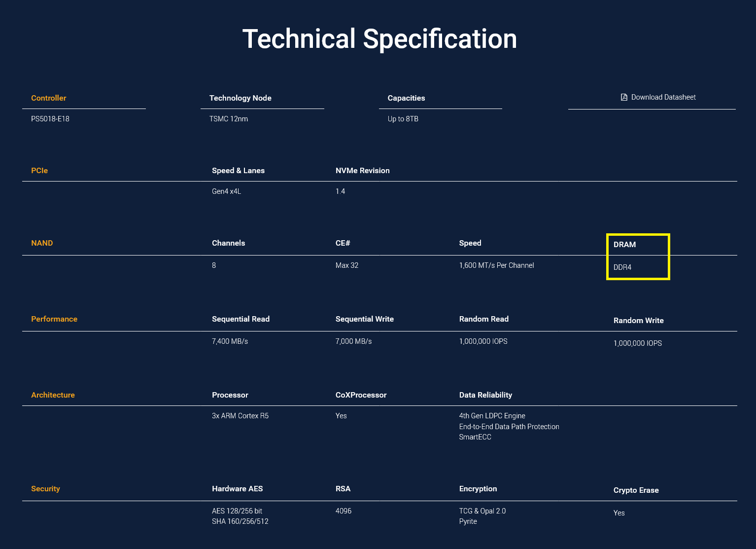Click the TSMC 12nm value

(229, 119)
